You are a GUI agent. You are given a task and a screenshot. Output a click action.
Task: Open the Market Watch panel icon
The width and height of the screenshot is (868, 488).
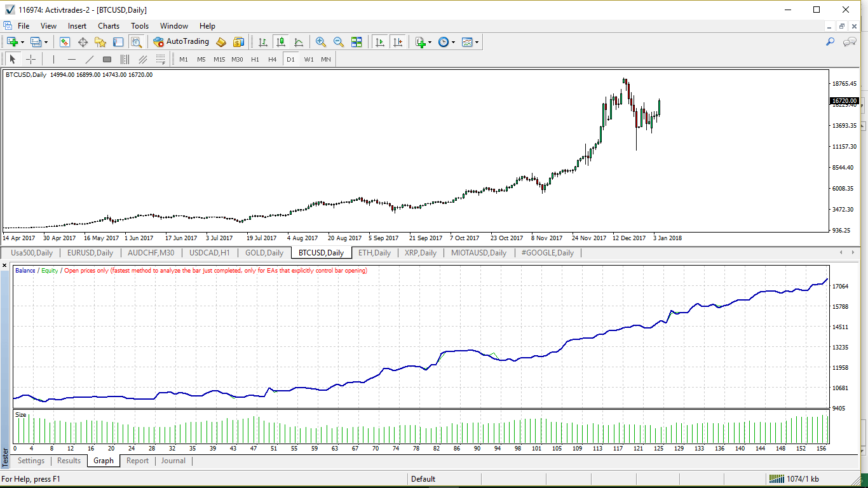coord(64,42)
